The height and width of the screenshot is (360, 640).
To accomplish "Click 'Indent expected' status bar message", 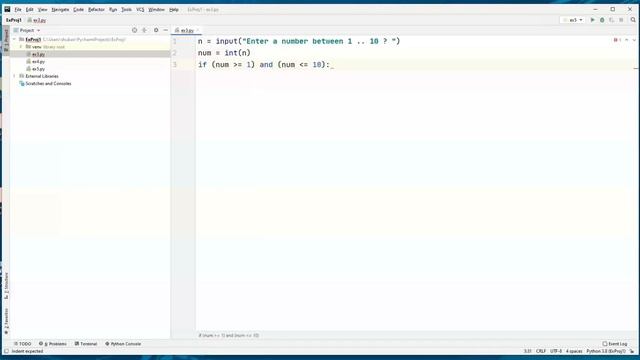I will pyautogui.click(x=27, y=351).
